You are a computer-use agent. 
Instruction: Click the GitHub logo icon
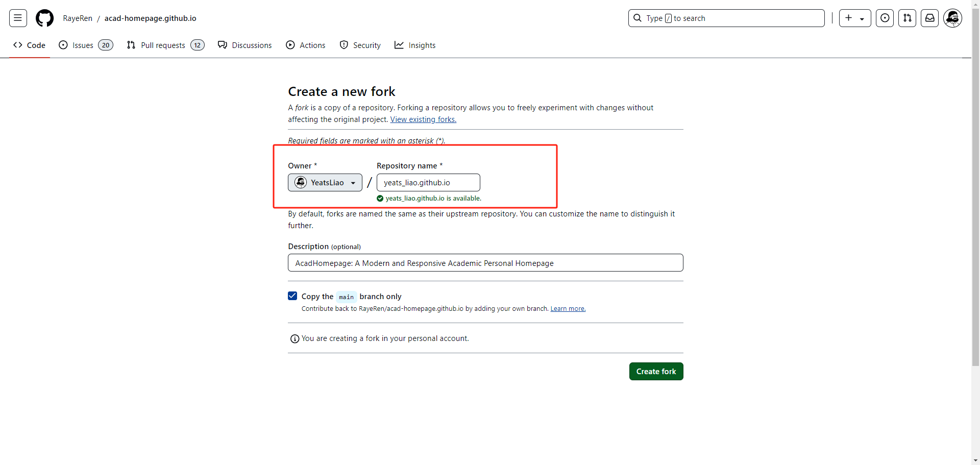click(44, 18)
